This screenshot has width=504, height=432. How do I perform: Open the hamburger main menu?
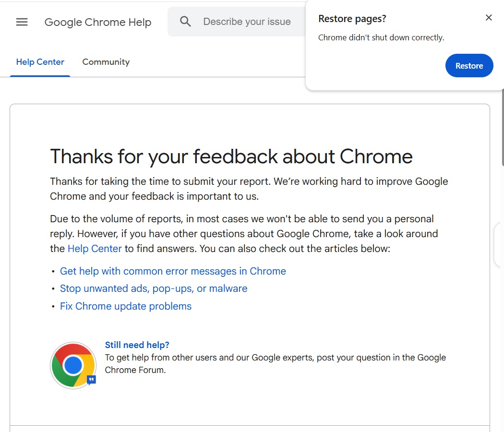22,22
